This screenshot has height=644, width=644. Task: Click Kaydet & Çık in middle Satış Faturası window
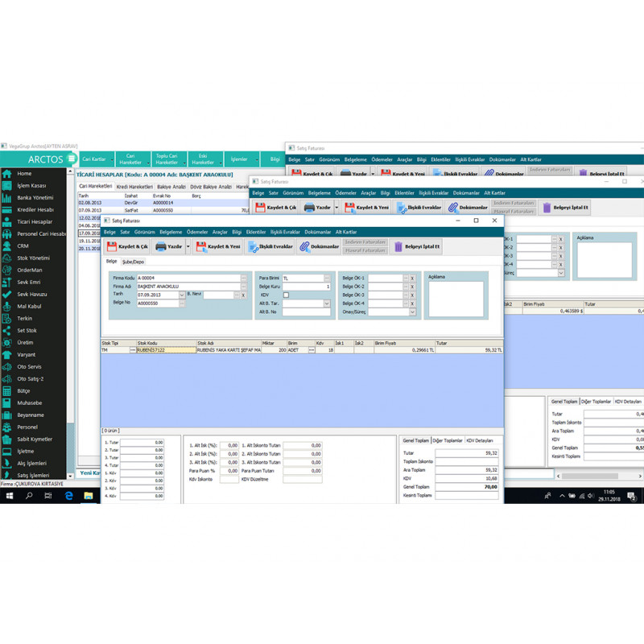tap(276, 208)
